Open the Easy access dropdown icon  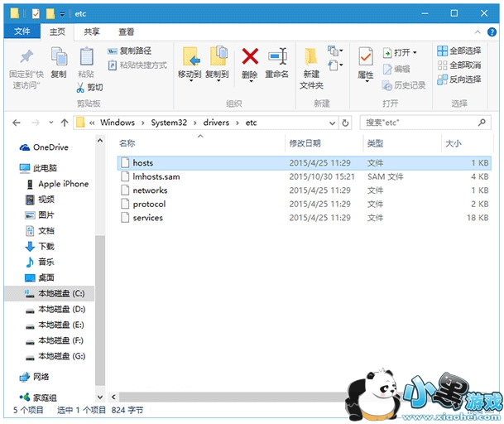click(335, 65)
